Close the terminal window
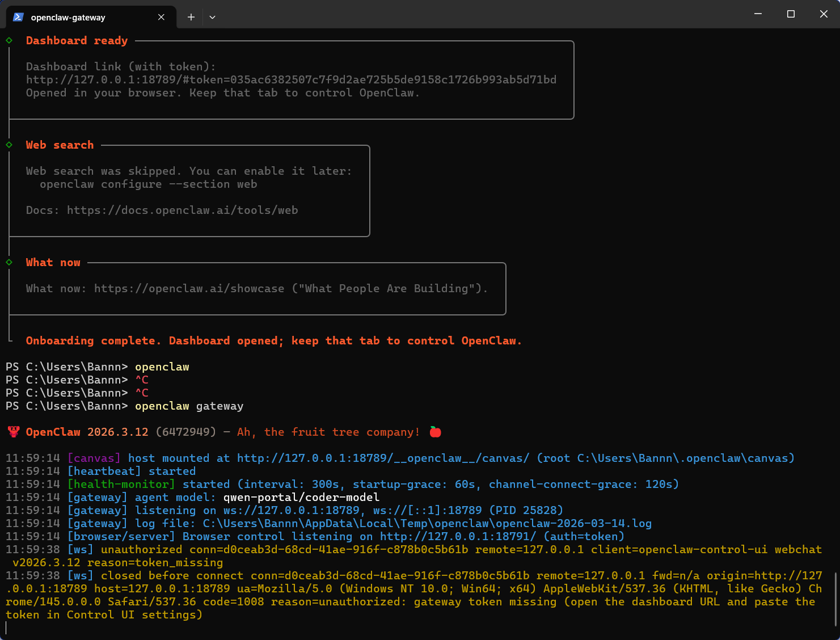This screenshot has height=640, width=840. coord(824,14)
